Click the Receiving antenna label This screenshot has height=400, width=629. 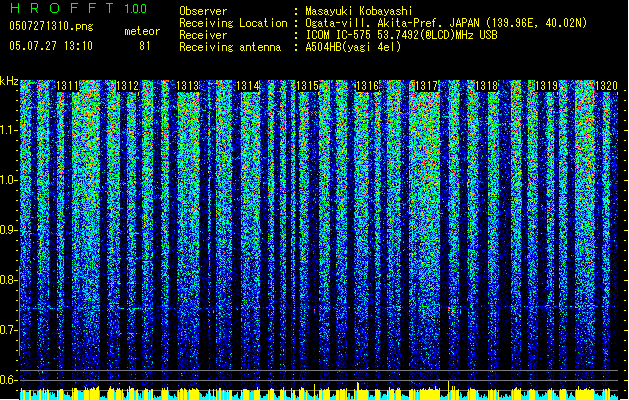click(230, 47)
